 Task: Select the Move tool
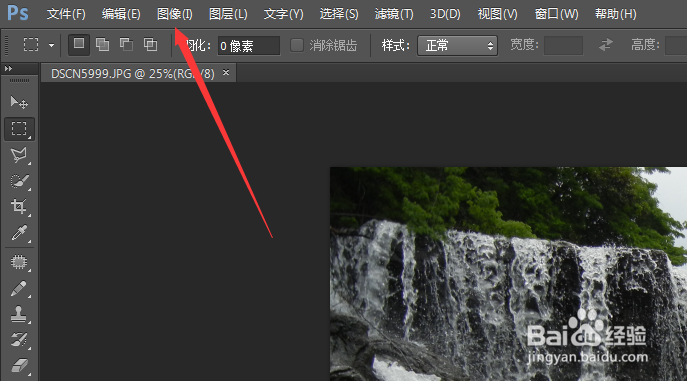point(19,102)
